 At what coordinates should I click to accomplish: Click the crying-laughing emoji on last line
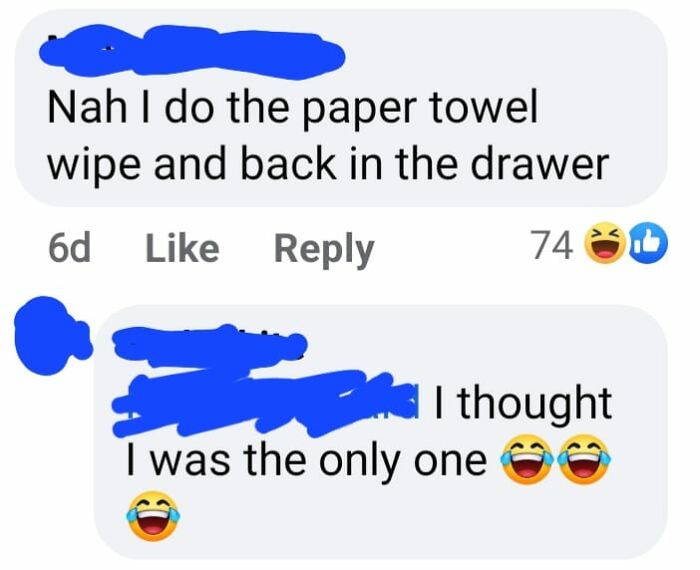coord(154,516)
